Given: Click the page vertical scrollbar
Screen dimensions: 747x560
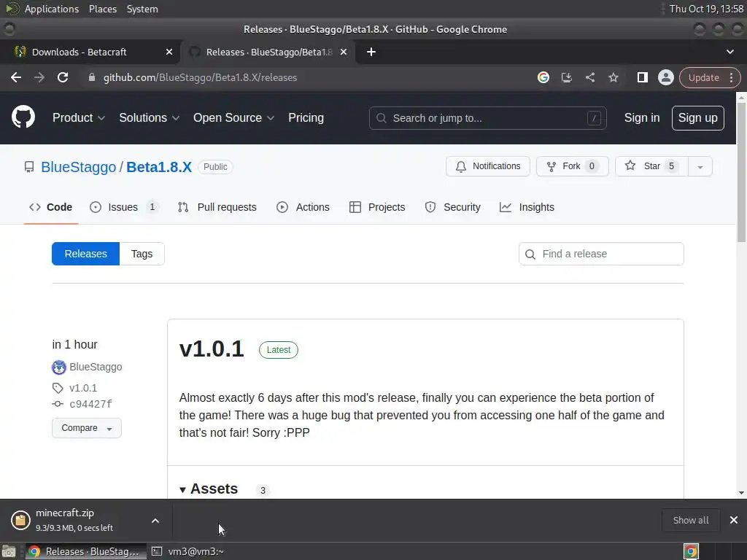Looking at the screenshot, I should click(x=741, y=171).
